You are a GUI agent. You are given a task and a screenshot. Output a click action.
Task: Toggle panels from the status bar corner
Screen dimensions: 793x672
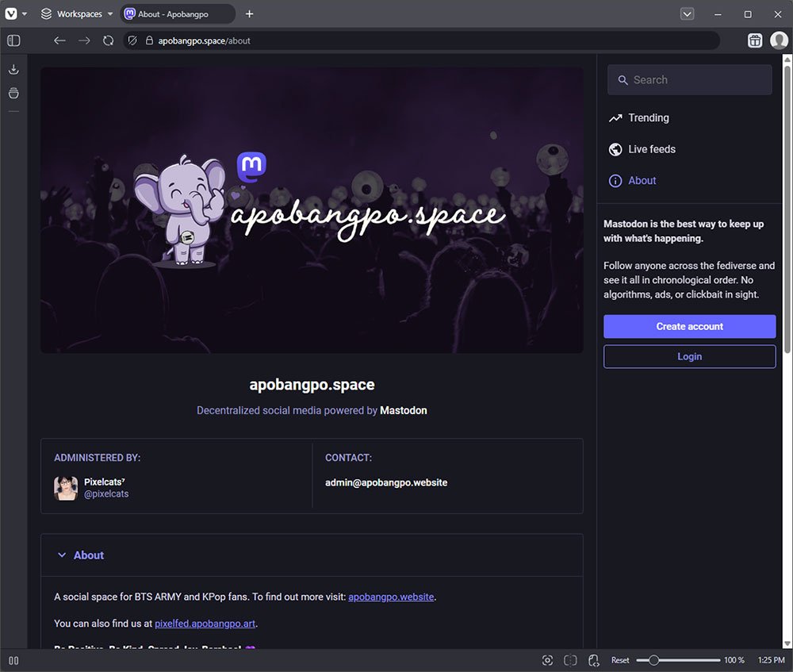tap(13, 659)
